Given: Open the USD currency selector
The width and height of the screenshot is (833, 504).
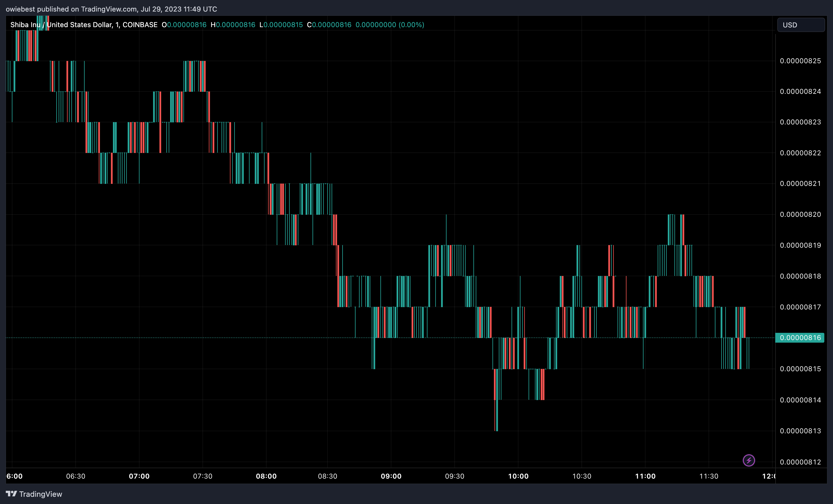Looking at the screenshot, I should click(801, 25).
